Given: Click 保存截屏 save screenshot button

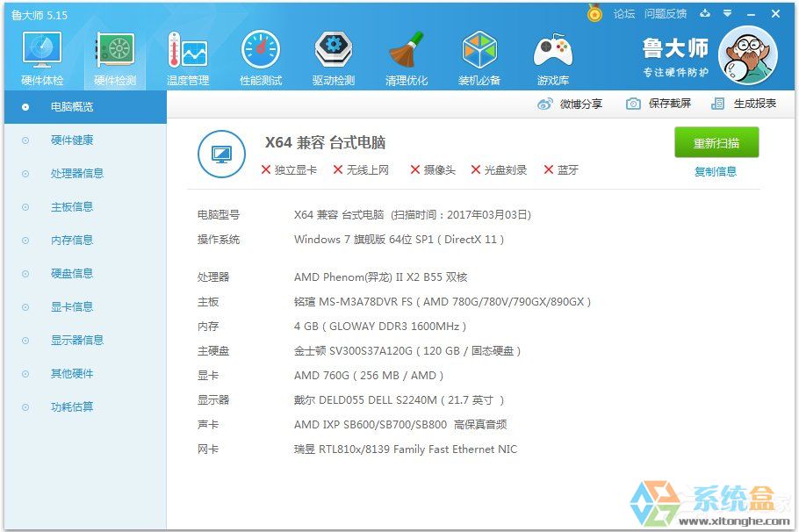Looking at the screenshot, I should (x=659, y=104).
